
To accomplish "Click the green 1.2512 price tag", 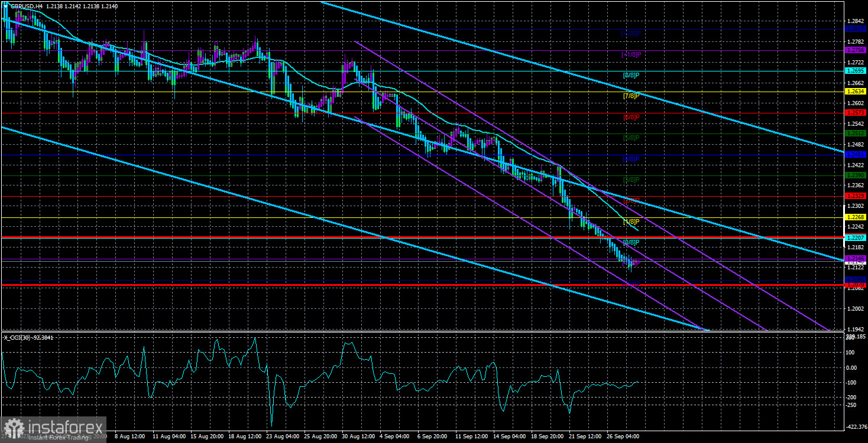I will 856,133.
